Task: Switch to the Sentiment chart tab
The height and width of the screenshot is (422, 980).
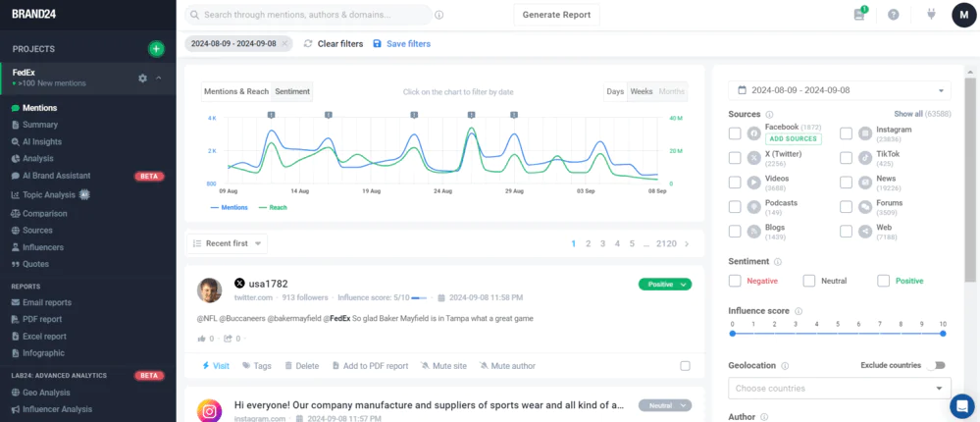Action: point(292,91)
